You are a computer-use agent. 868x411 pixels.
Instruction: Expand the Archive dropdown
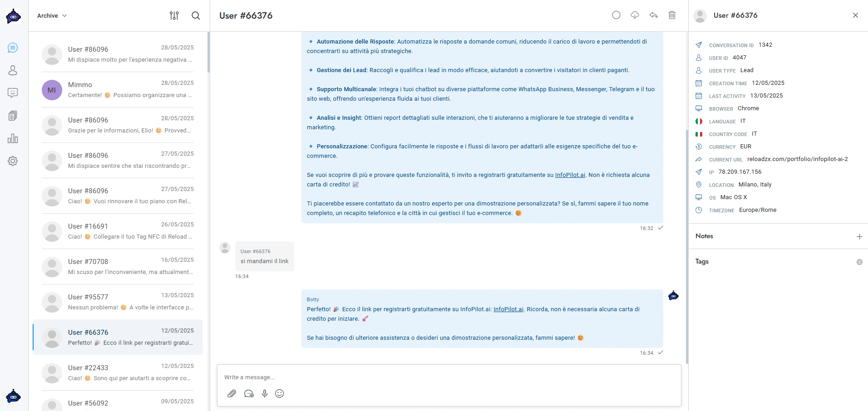[52, 15]
